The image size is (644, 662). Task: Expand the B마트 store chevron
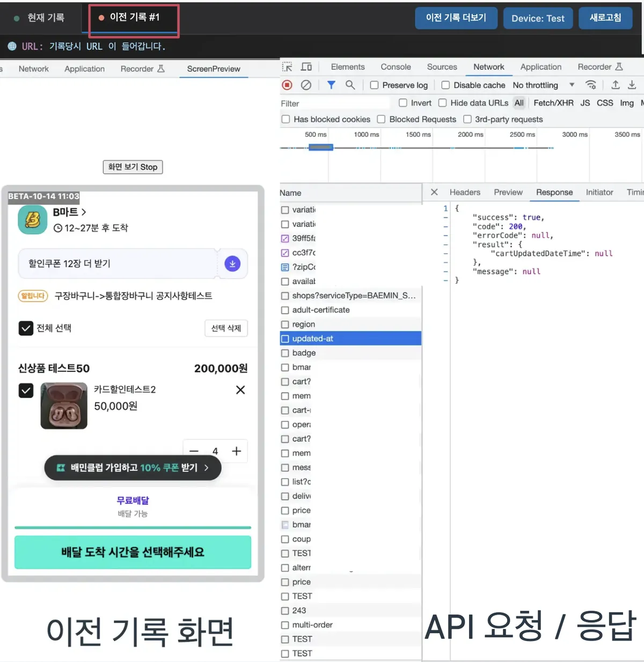pos(84,212)
